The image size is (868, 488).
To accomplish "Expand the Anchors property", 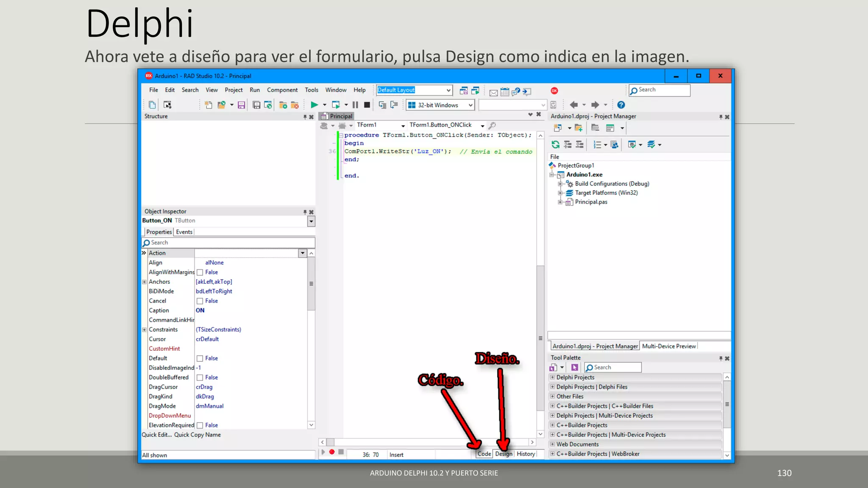I will tap(144, 282).
